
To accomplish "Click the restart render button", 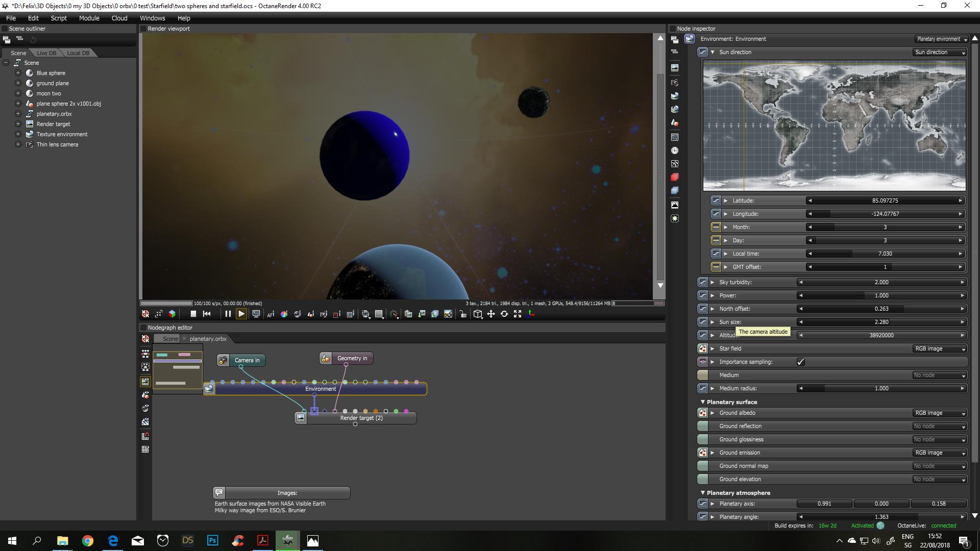I will 207,314.
